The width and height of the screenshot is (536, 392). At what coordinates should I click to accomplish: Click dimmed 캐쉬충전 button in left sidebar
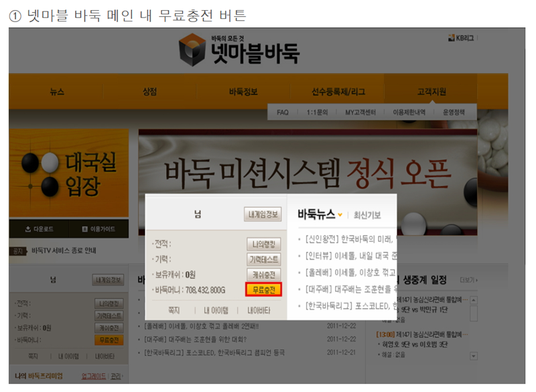pyautogui.click(x=109, y=328)
